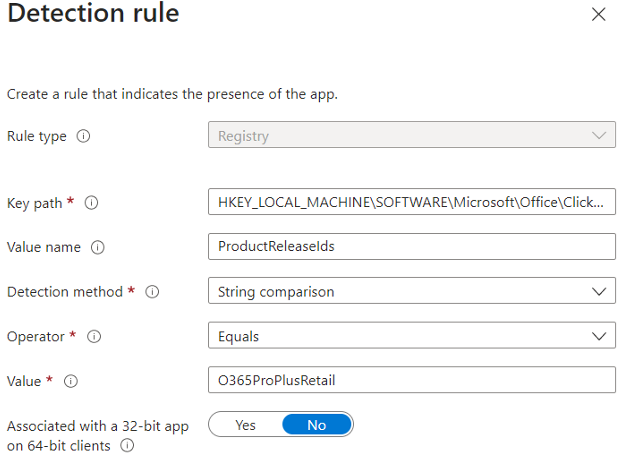Expand the Detection method dropdown
Screen dimensions: 624x467
(411, 292)
